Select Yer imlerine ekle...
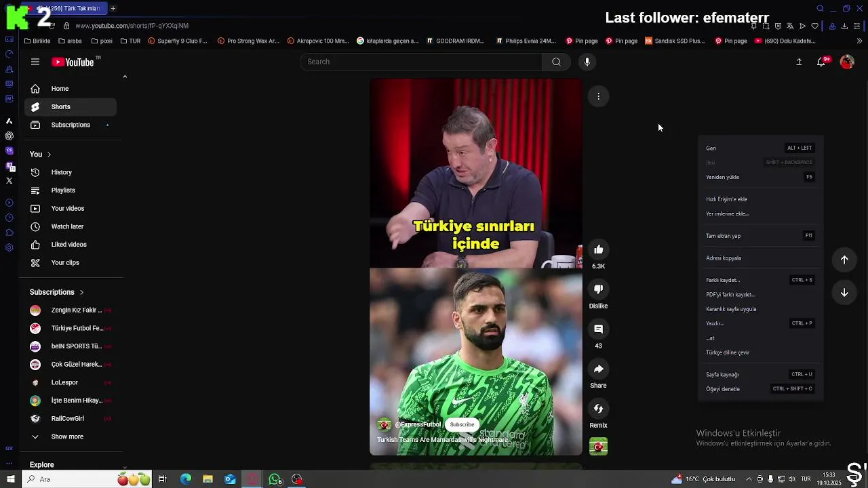This screenshot has height=488, width=868. tap(760, 213)
